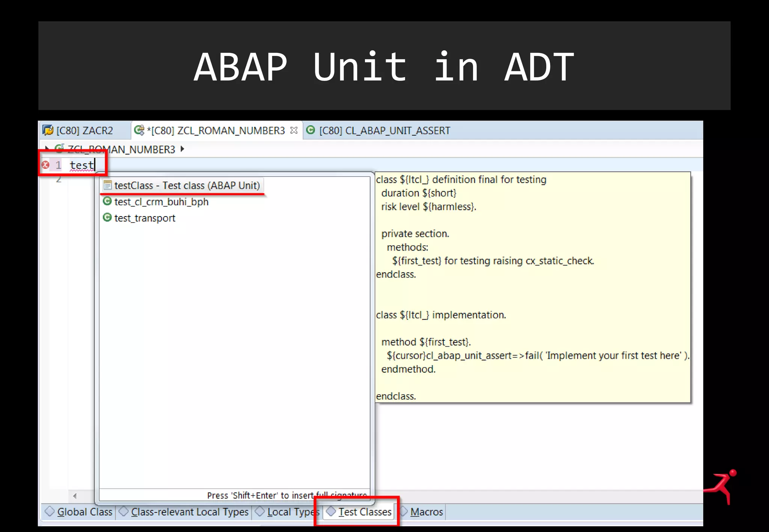The image size is (769, 532).
Task: Click the class icon beside test_transport
Action: 107,218
